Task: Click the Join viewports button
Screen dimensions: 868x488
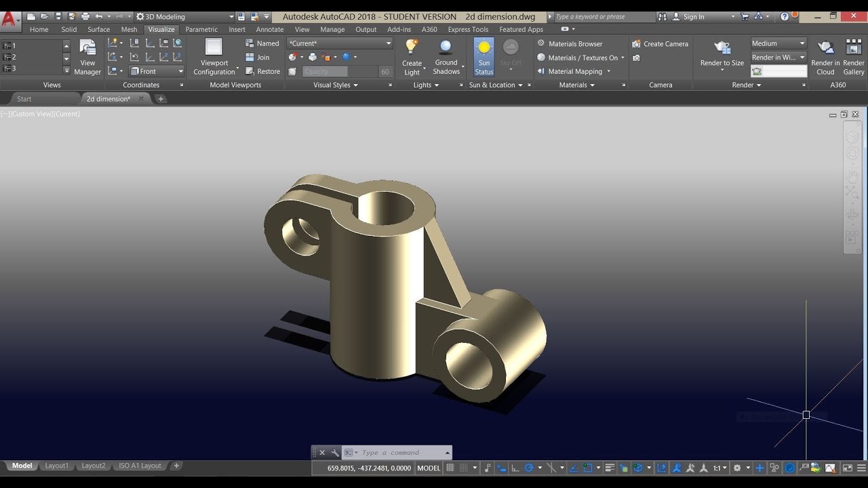Action: (x=258, y=58)
